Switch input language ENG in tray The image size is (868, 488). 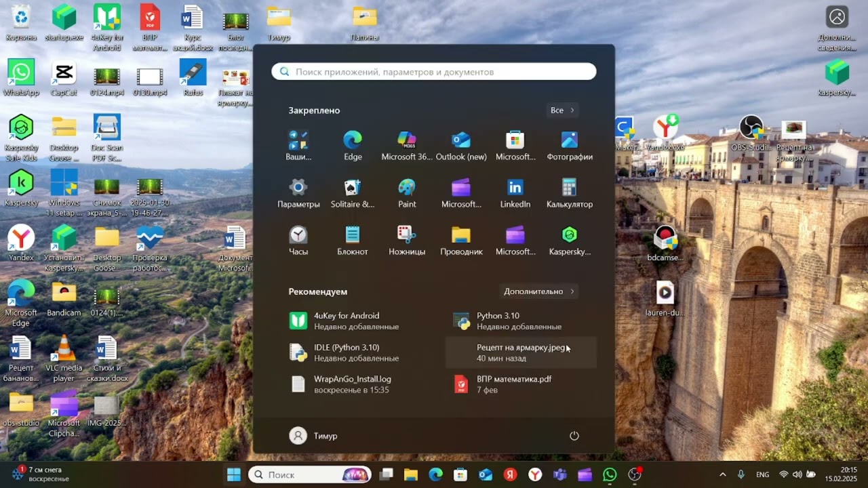763,474
